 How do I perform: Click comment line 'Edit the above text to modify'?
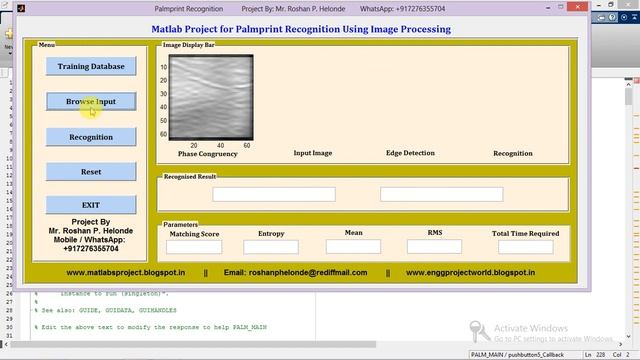(151, 327)
